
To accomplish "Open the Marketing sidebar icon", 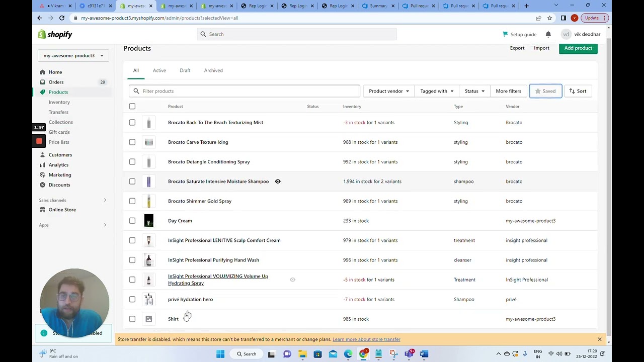I will pyautogui.click(x=43, y=175).
